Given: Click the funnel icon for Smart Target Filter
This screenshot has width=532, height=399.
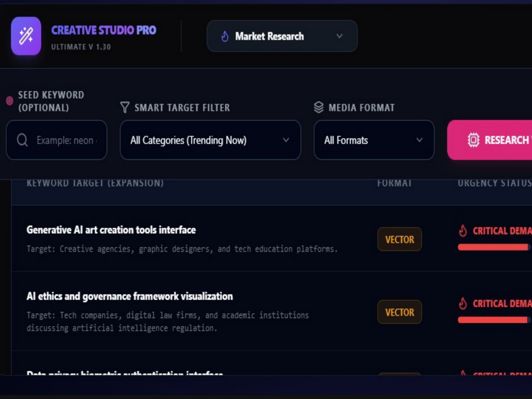Looking at the screenshot, I should (125, 108).
